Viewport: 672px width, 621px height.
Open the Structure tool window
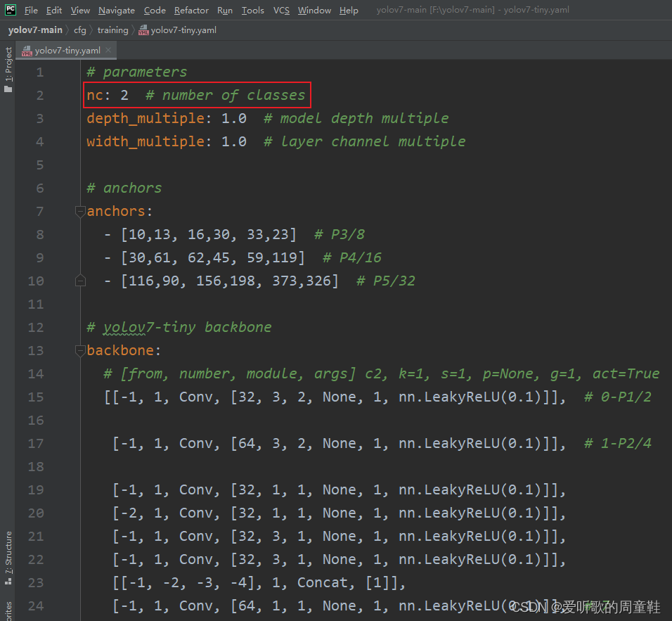tap(8, 558)
